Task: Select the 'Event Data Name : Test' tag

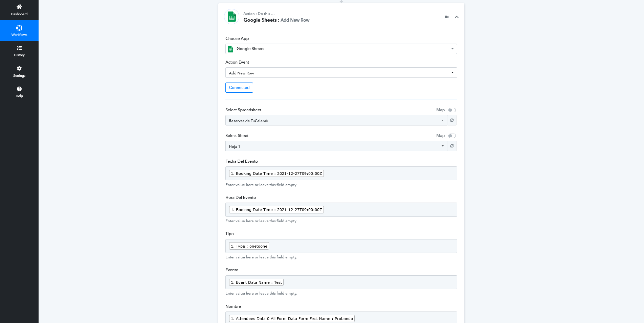Action: tap(256, 282)
